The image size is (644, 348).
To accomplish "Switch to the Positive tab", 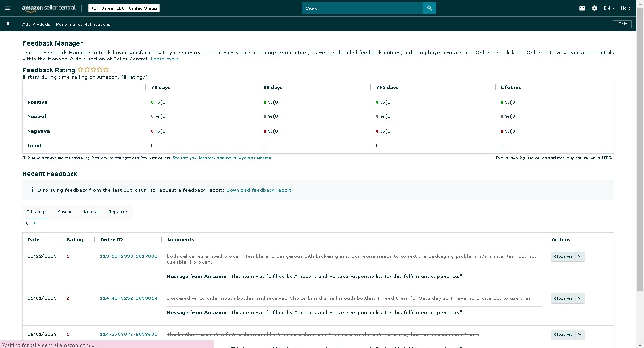I will (65, 212).
